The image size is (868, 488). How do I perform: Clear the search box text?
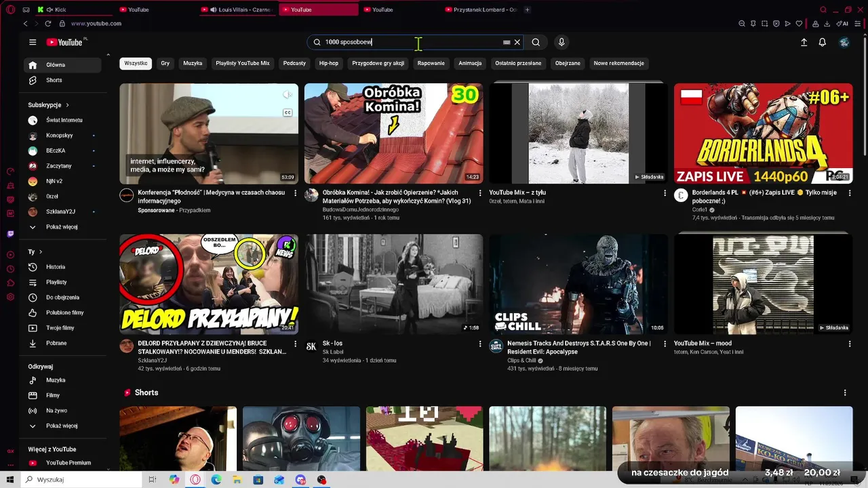[x=517, y=42]
